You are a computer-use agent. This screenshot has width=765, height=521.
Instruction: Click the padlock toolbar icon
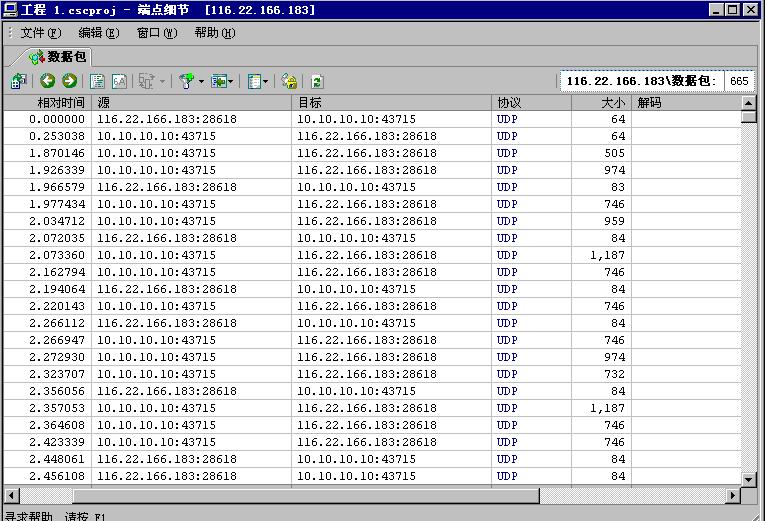(x=289, y=81)
